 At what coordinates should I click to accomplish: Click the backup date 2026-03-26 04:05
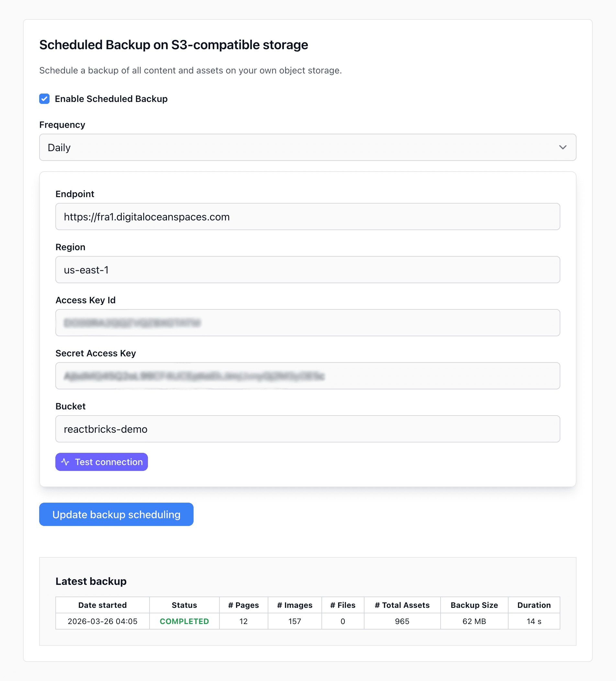[x=102, y=621]
